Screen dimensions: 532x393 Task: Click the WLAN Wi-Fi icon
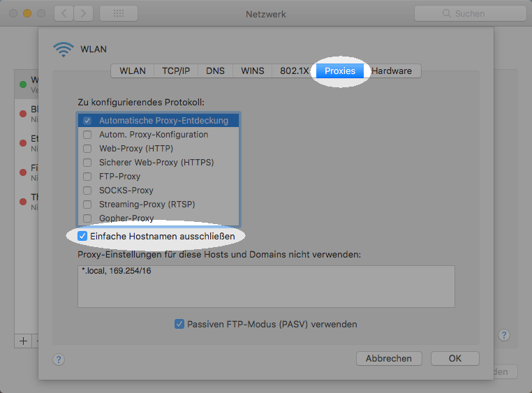64,50
